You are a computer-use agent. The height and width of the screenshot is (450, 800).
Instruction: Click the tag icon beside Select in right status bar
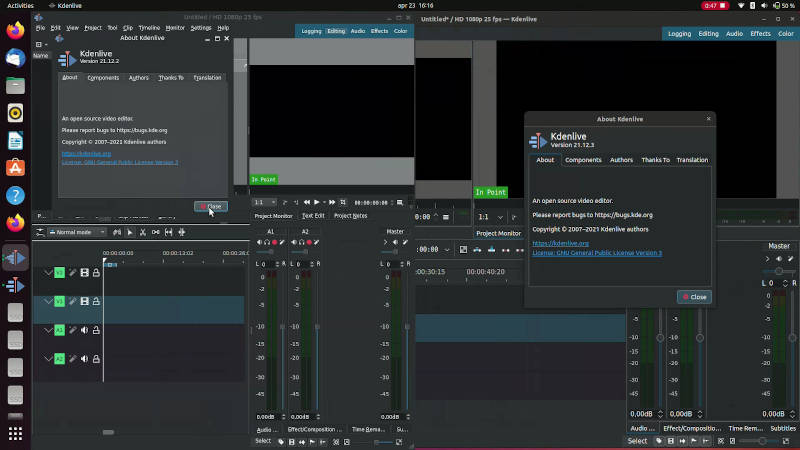pyautogui.click(x=659, y=441)
